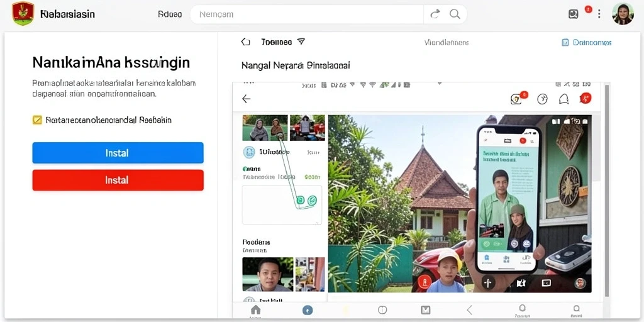This screenshot has height=322, width=644.
Task: Click the 'Nangal Neyarai Bintalaanai' title text
Action: click(296, 65)
